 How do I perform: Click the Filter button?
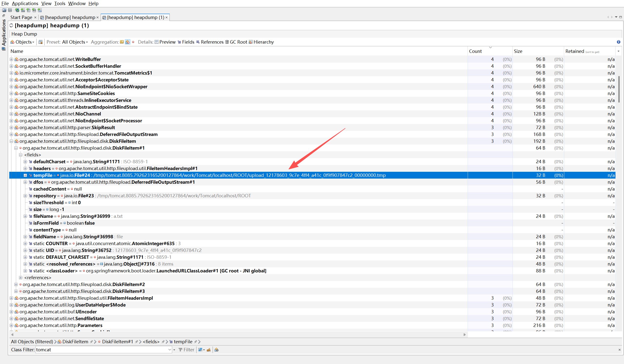[x=187, y=350]
